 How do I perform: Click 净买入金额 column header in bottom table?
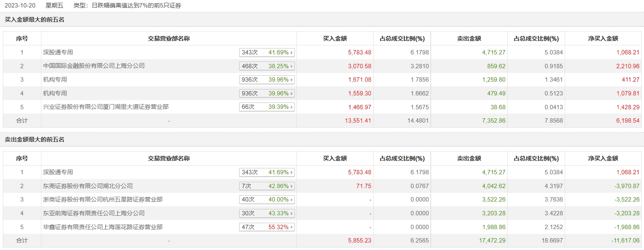click(x=603, y=159)
